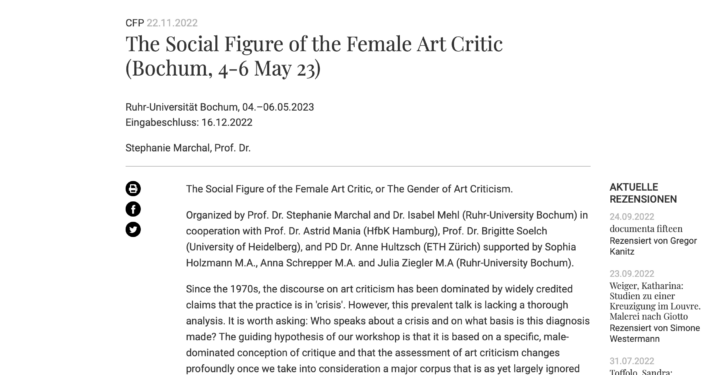Click the CFP category label
The height and width of the screenshot is (375, 710).
click(134, 23)
